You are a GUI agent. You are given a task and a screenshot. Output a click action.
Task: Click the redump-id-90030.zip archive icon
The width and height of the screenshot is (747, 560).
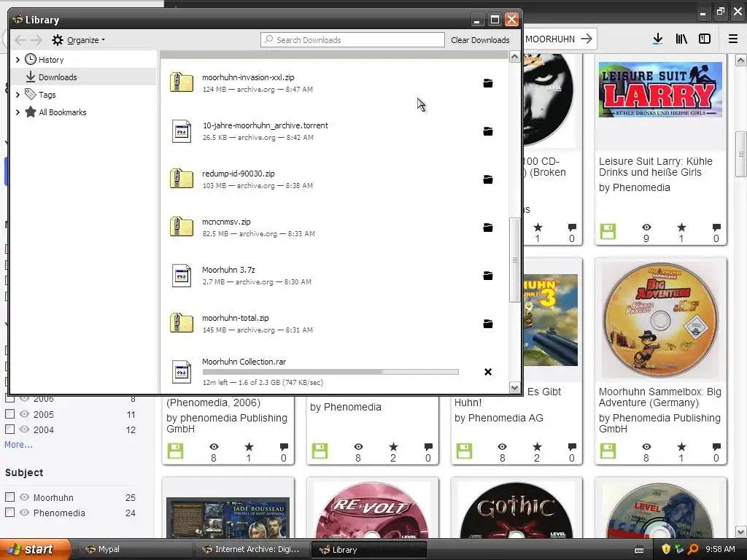(x=182, y=179)
